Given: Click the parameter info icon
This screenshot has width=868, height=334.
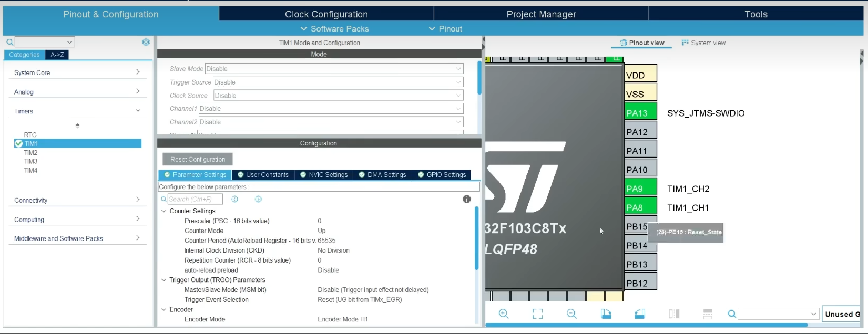Looking at the screenshot, I should pos(466,199).
